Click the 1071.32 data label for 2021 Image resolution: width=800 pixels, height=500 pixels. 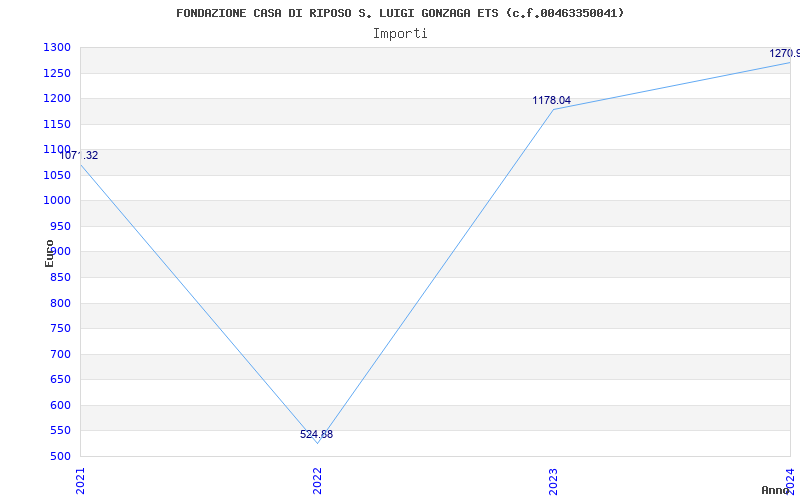(79, 156)
